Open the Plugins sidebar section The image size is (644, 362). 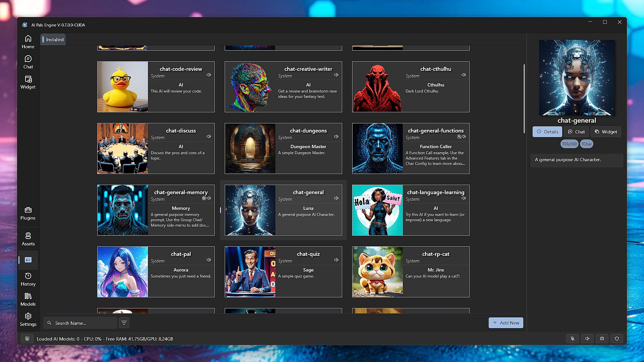pos(28,213)
